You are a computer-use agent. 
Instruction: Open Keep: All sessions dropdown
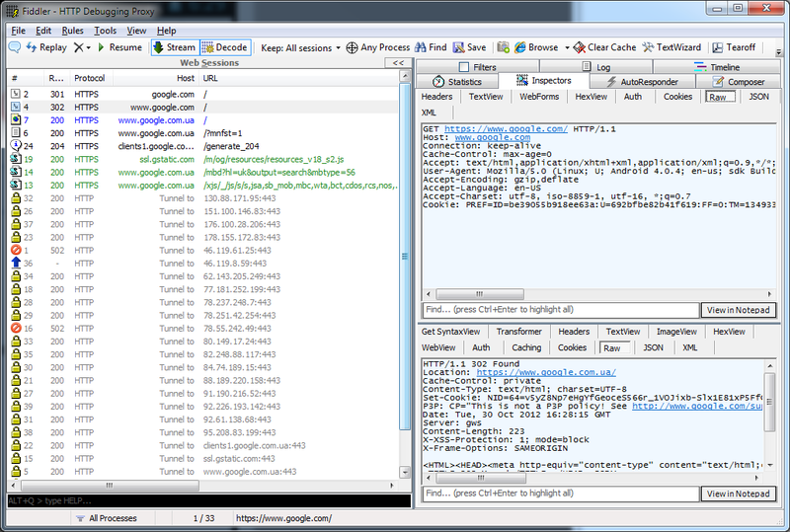coord(300,47)
